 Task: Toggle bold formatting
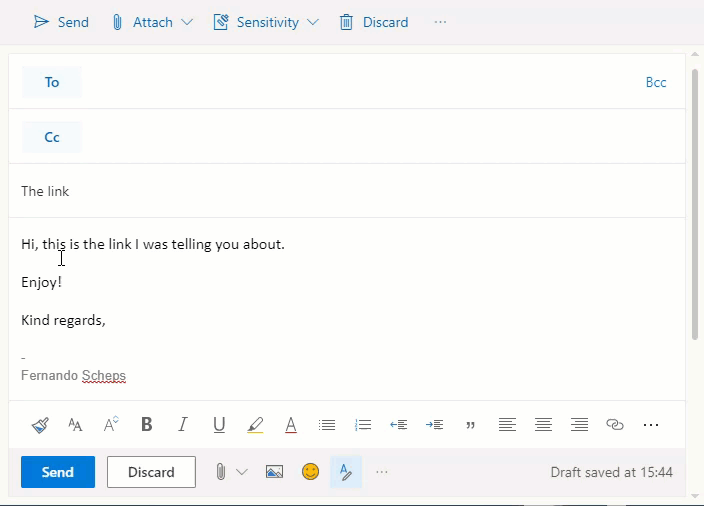(147, 425)
